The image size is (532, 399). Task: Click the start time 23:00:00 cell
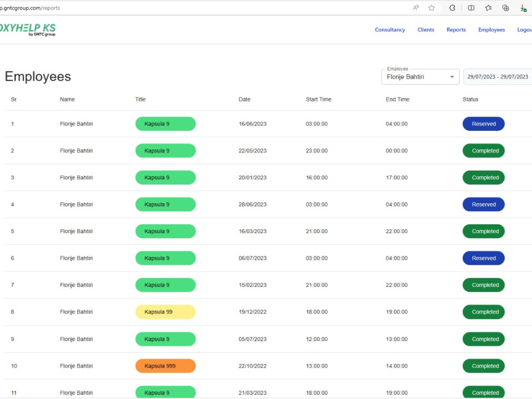(317, 151)
